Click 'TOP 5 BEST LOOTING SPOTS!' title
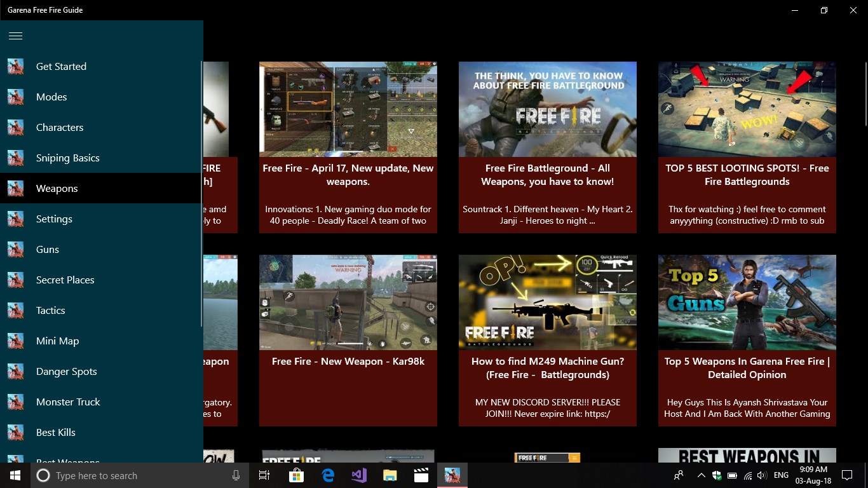Image resolution: width=868 pixels, height=488 pixels. (x=747, y=175)
